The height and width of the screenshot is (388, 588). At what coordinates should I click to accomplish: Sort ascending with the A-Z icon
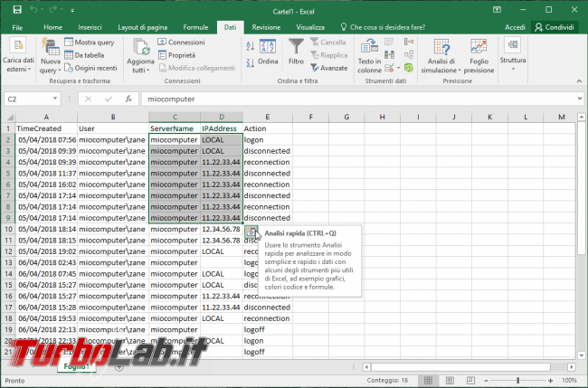click(250, 46)
